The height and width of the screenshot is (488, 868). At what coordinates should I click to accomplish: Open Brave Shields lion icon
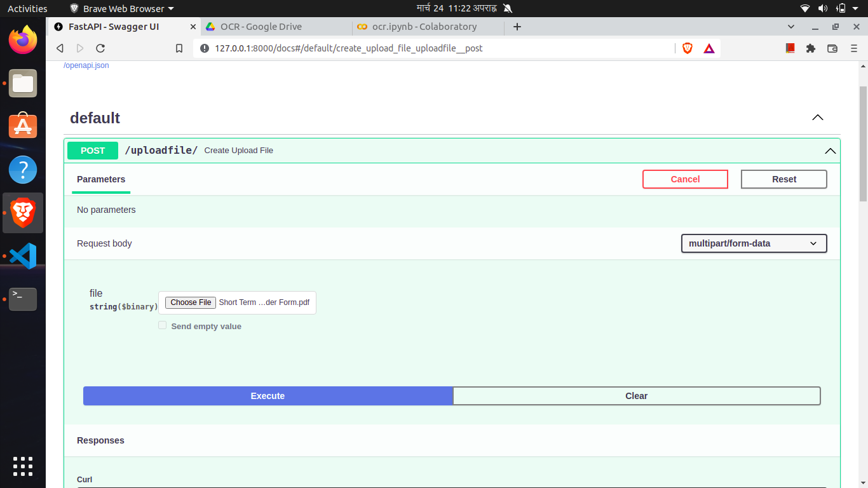(687, 48)
